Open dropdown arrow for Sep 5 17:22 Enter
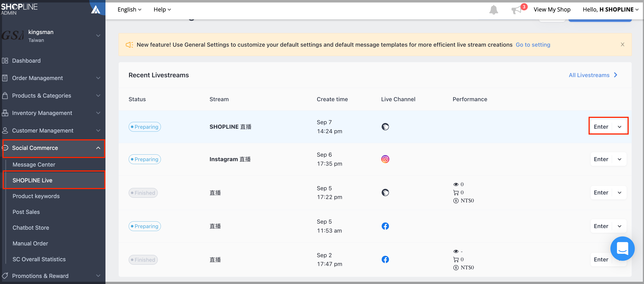Viewport: 644px width, 284px height. 619,192
